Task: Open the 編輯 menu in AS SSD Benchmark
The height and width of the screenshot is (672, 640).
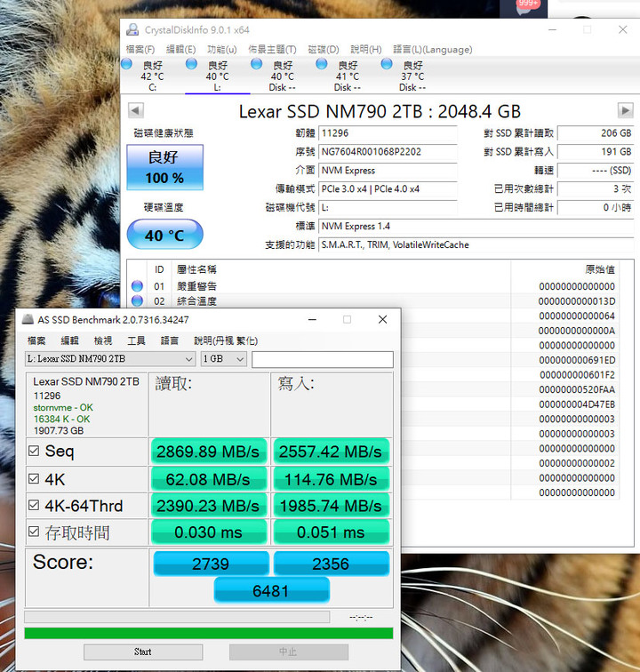Action: 69,340
